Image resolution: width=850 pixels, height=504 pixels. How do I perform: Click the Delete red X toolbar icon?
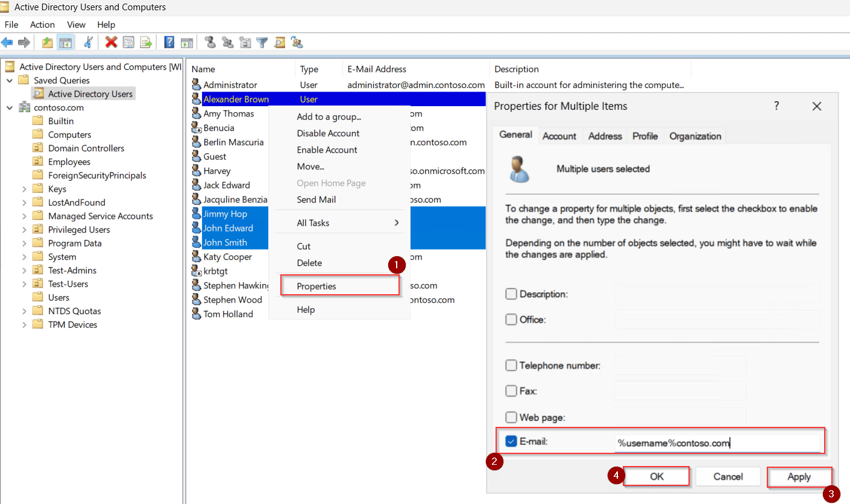[x=111, y=42]
